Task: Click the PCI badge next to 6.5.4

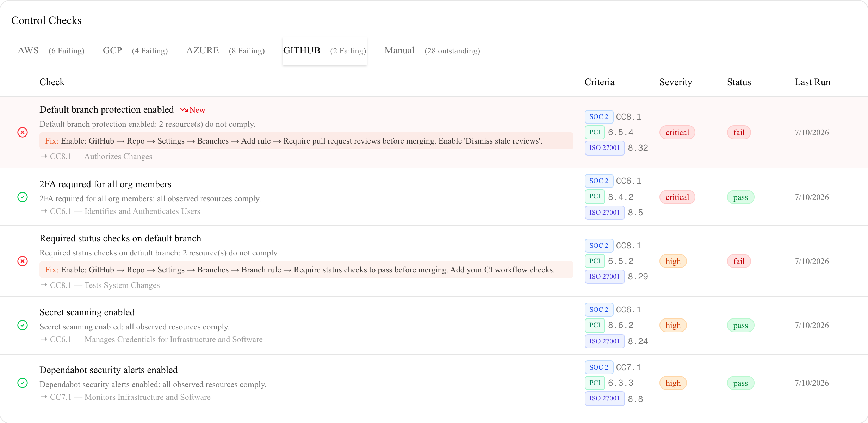Action: tap(595, 132)
